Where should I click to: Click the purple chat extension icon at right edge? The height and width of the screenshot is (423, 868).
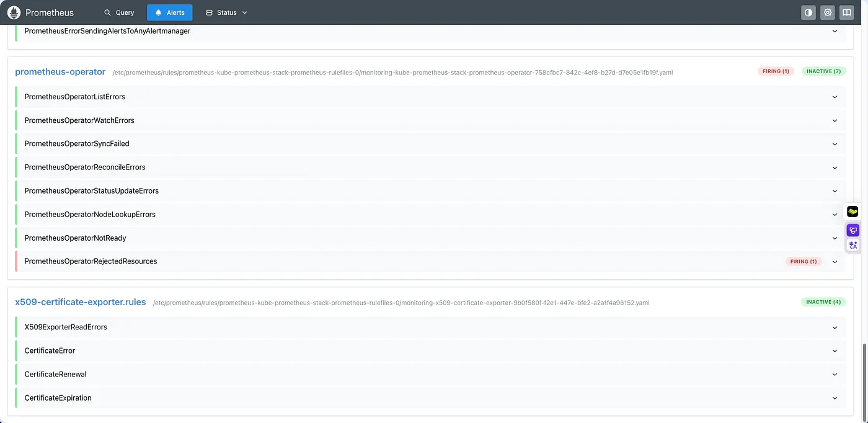click(852, 230)
